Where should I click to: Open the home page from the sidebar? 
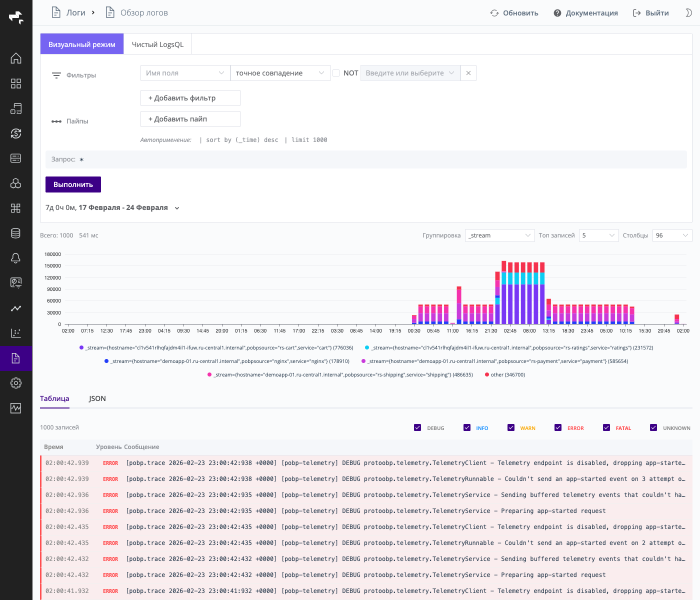point(16,58)
